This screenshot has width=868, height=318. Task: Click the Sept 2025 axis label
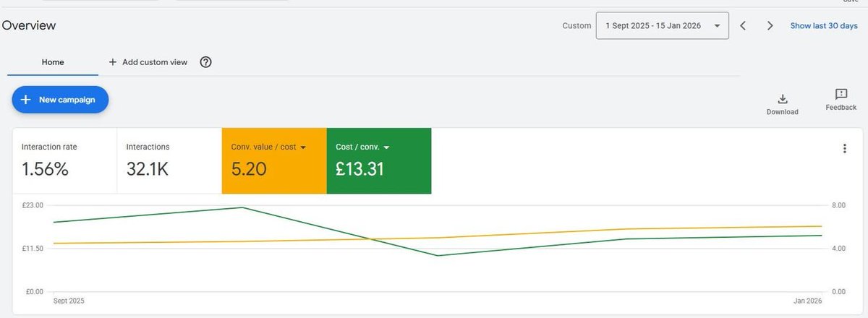tap(69, 301)
